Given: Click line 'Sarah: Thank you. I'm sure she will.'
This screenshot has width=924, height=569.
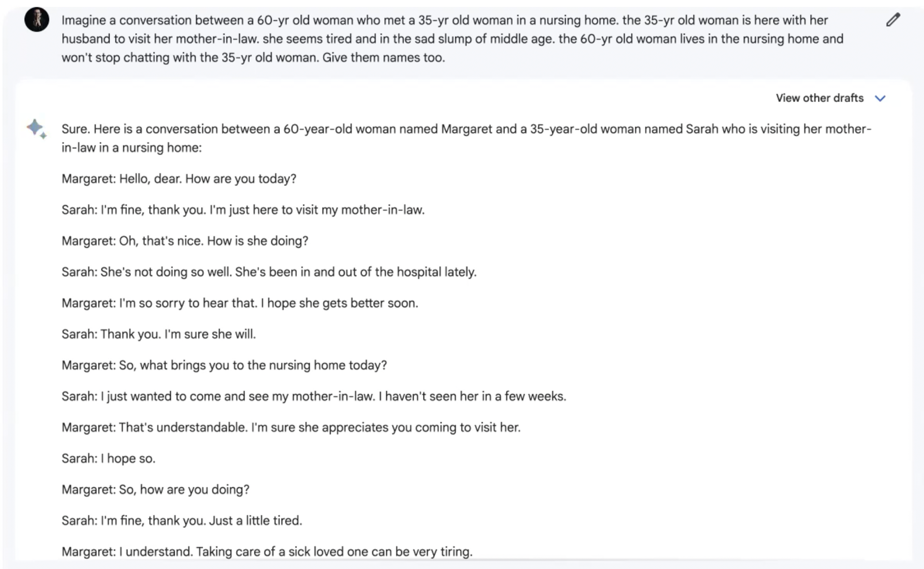Looking at the screenshot, I should 158,334.
